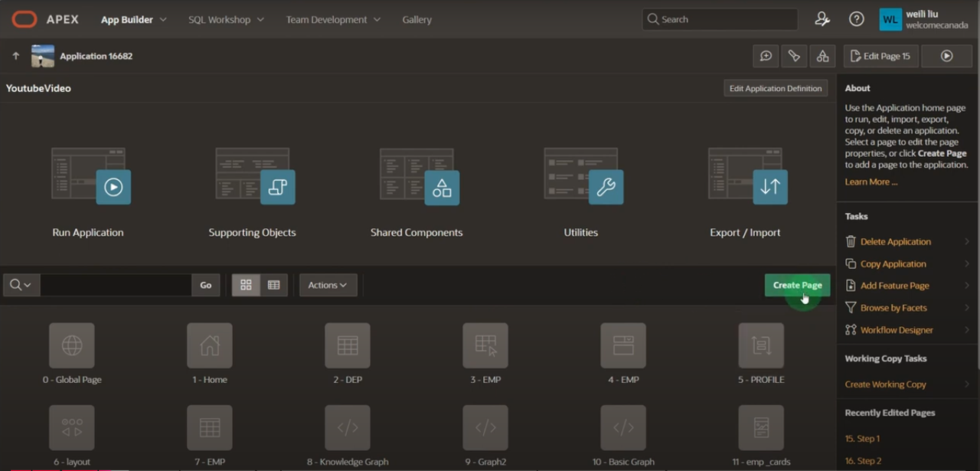Click the Application 16682 breadcrumb text
Image resolution: width=980 pixels, height=471 pixels.
(96, 56)
